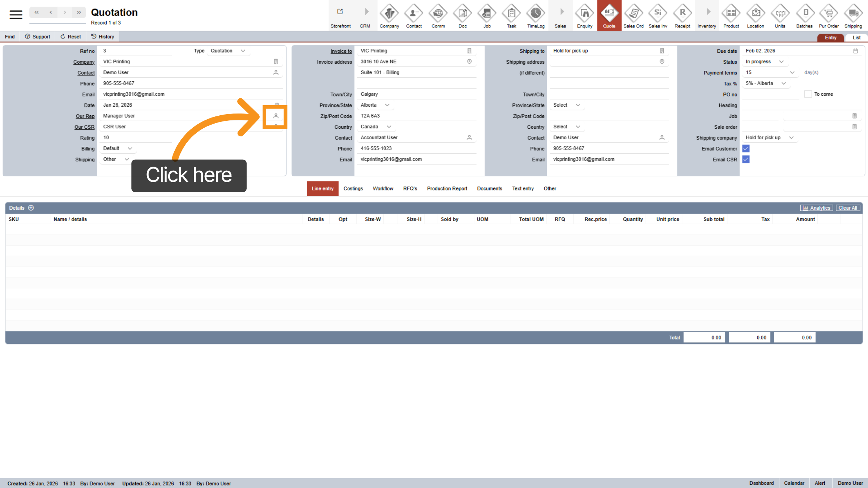Add a line with Details plus icon
The image size is (868, 488).
click(x=31, y=208)
